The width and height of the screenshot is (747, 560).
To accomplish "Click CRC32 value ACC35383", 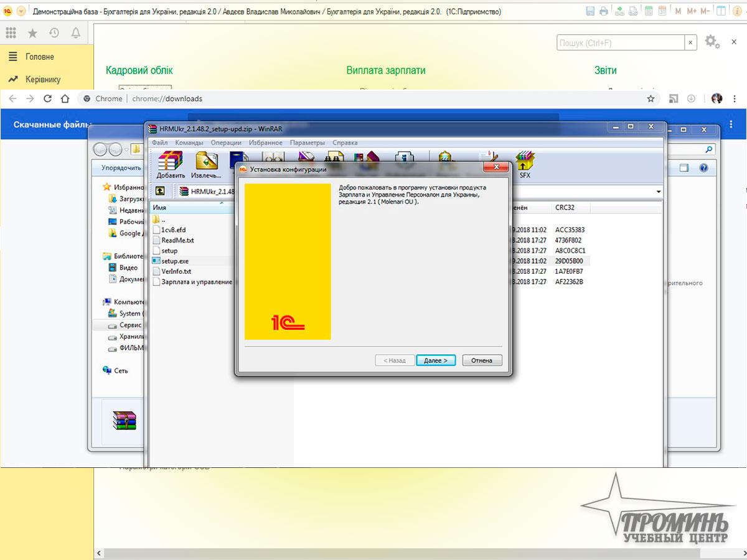I will tap(570, 230).
